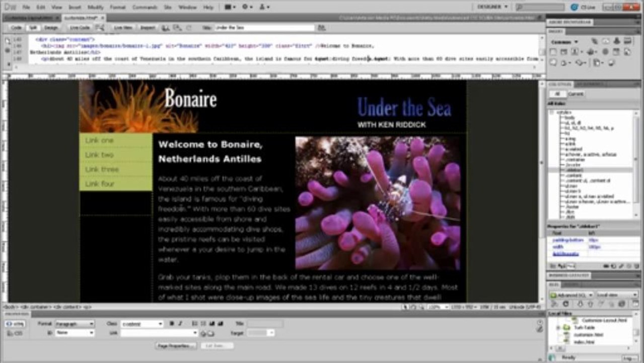The width and height of the screenshot is (644, 363).
Task: Open the Format dropdown showing Paragraph
Action: [x=74, y=324]
